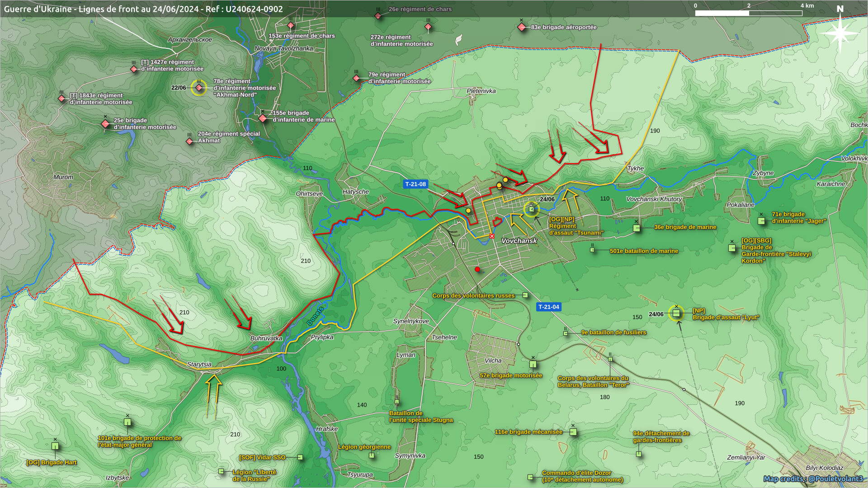The height and width of the screenshot is (488, 868).
Task: Click the 36e brigade de marine unit marker
Action: click(x=637, y=228)
